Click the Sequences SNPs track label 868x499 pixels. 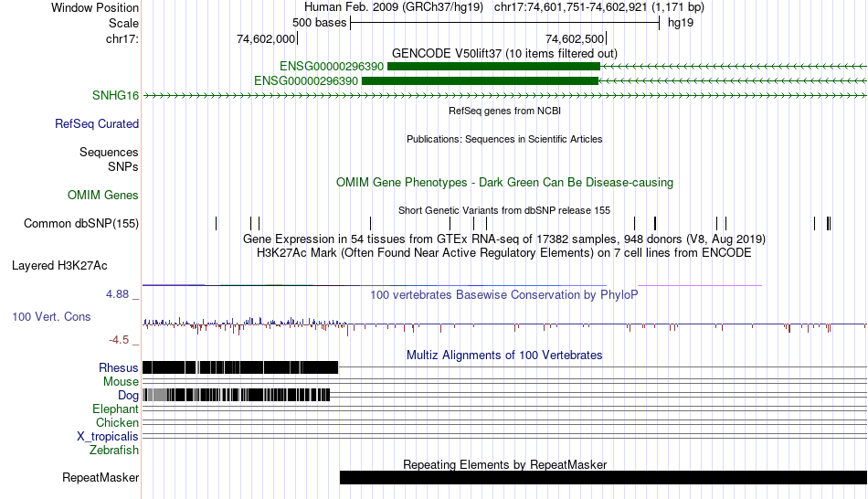[109, 159]
